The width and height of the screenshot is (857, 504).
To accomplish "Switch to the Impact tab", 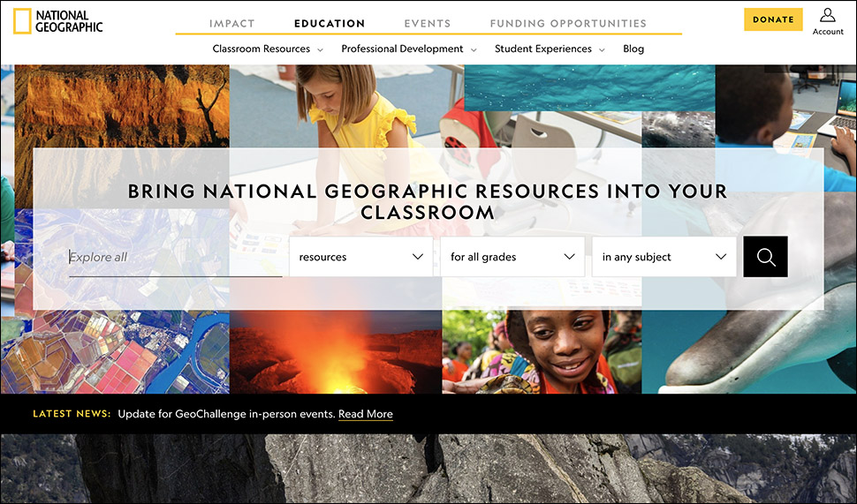I will (x=231, y=24).
